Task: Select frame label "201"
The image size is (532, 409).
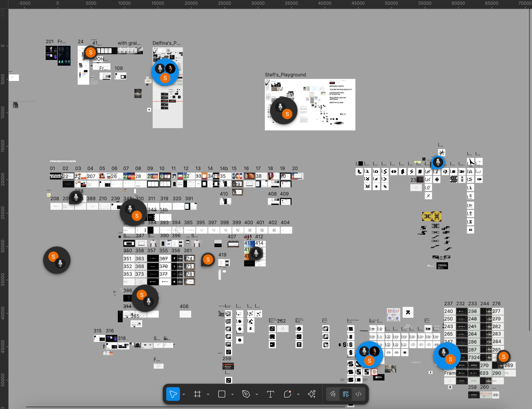Action: tap(50, 42)
